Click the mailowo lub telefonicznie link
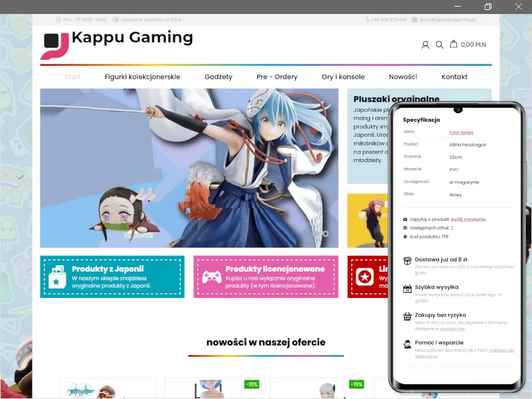Image resolution: width=532 pixels, height=399 pixels. 464,353
